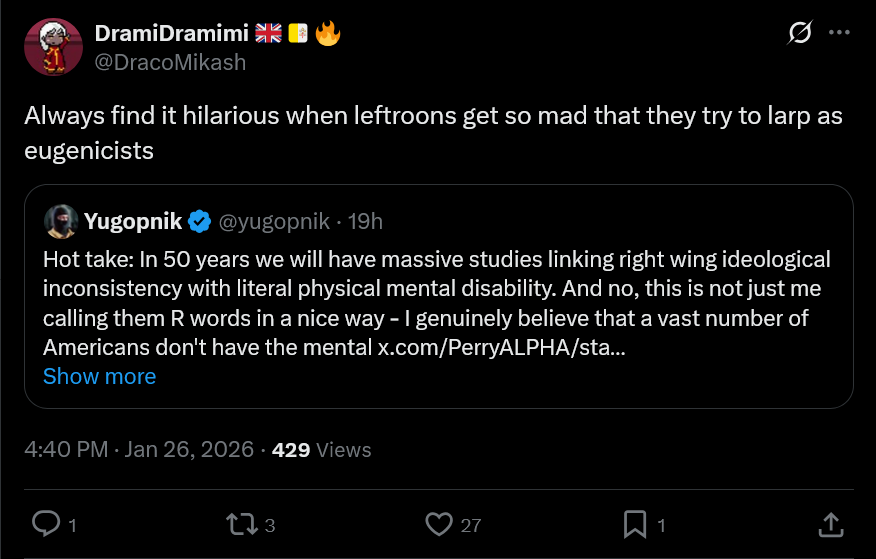The width and height of the screenshot is (876, 559).
Task: Open Yugopnik's small avatar in quoted post
Action: pyautogui.click(x=61, y=221)
